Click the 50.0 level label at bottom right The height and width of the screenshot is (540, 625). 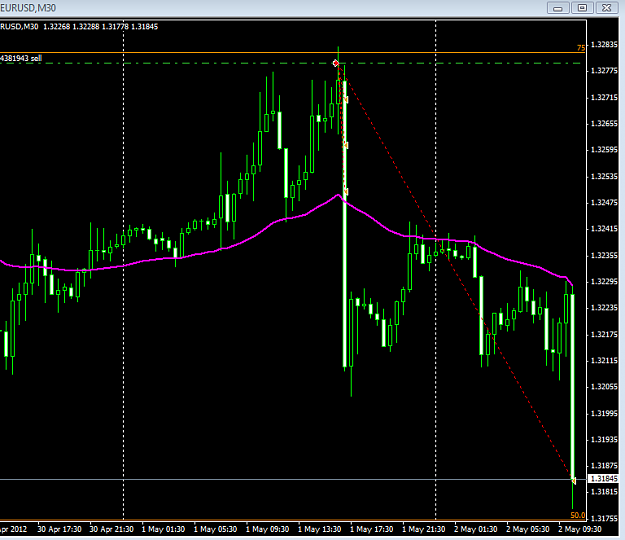tap(578, 515)
